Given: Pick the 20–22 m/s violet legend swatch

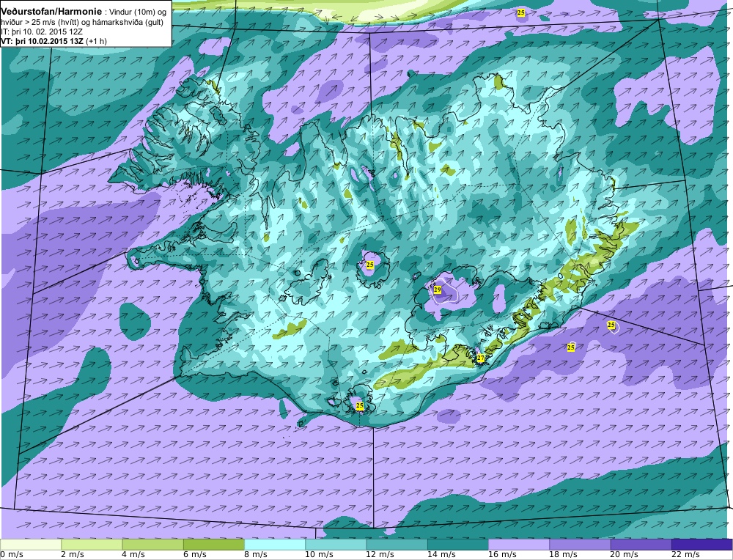Looking at the screenshot, I should 641,545.
